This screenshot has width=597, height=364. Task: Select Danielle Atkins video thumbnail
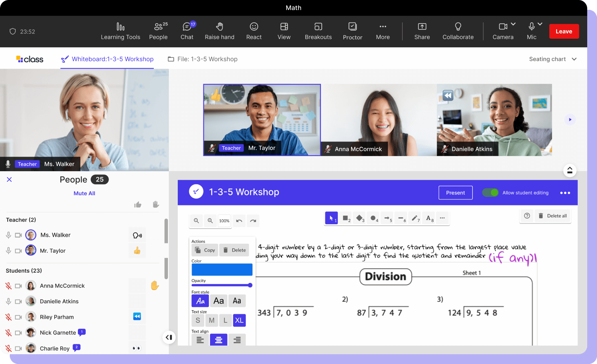pyautogui.click(x=494, y=120)
